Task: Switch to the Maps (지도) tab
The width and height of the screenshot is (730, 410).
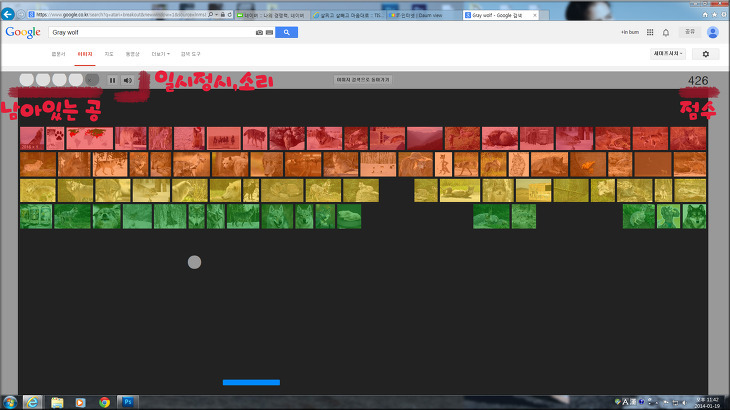Action: [109, 54]
